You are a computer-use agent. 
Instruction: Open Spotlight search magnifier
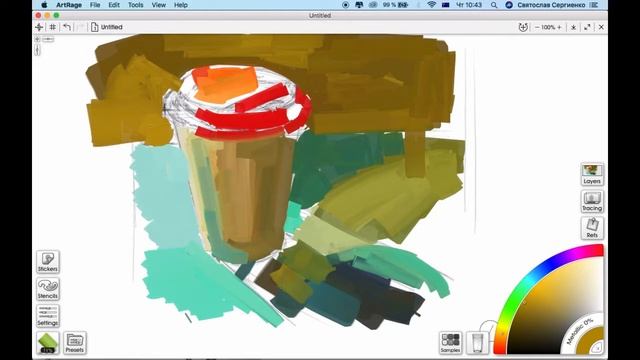pos(494,5)
